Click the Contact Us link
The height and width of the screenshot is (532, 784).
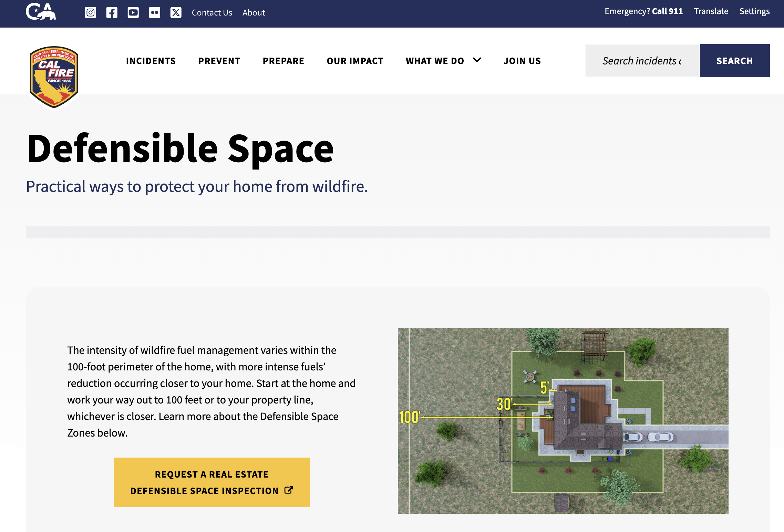click(x=212, y=13)
